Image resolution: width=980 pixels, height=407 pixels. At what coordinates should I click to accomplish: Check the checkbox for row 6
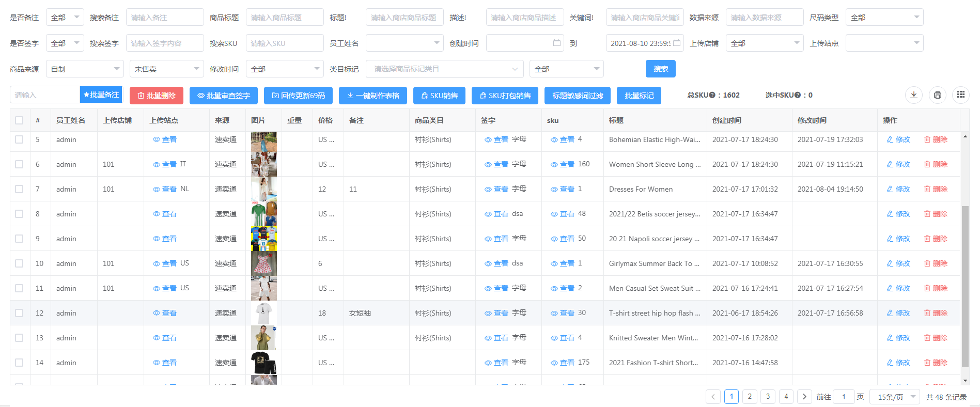point(19,164)
